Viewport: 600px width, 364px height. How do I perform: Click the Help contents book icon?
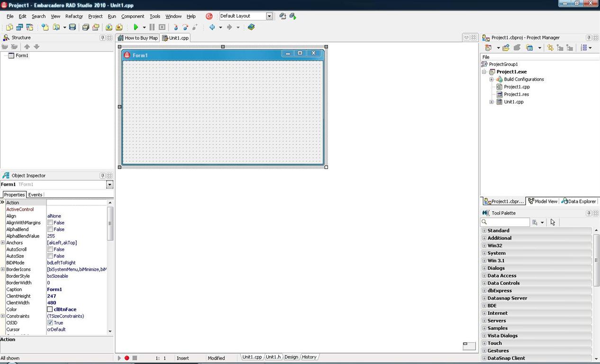[x=251, y=27]
